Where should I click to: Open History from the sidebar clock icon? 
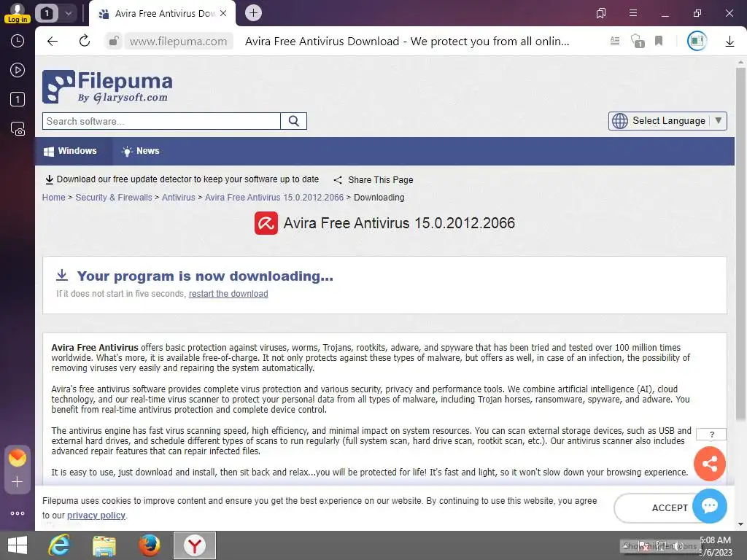pyautogui.click(x=18, y=41)
